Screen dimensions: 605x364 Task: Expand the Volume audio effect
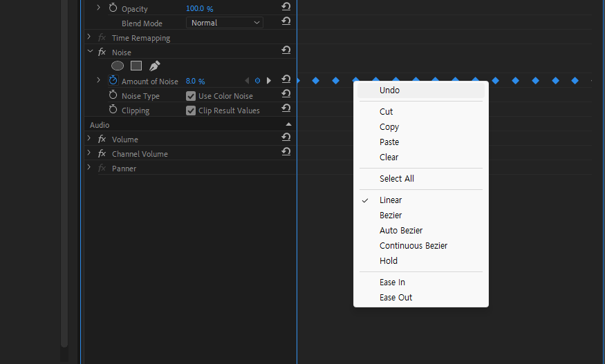point(89,139)
